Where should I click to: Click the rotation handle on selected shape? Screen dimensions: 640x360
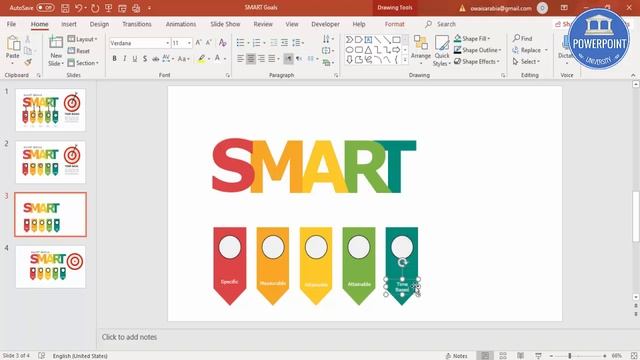click(402, 262)
